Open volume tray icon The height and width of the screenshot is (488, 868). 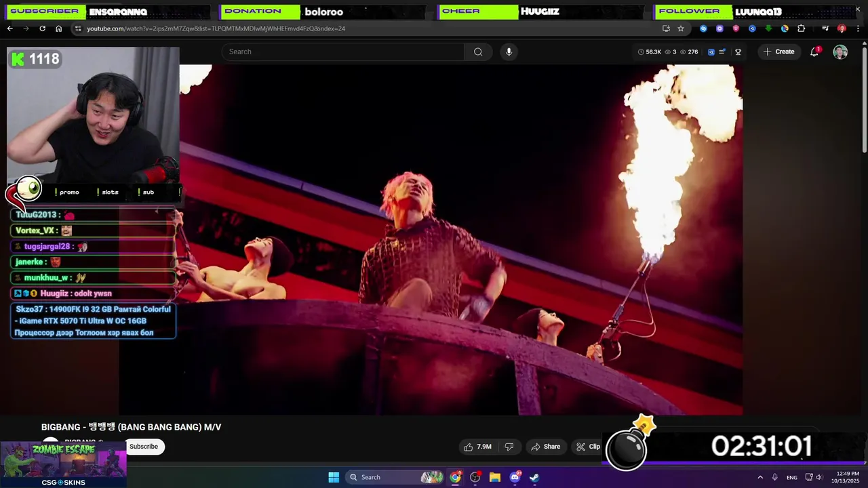[819, 477]
